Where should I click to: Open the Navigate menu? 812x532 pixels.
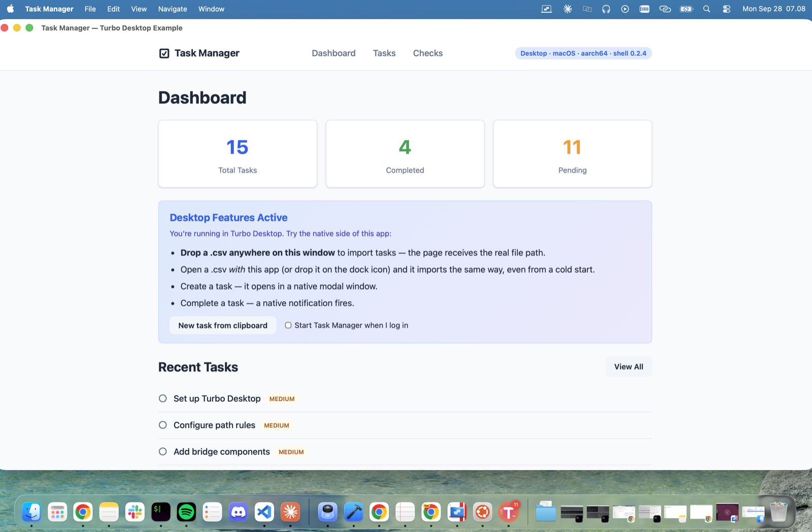point(173,9)
